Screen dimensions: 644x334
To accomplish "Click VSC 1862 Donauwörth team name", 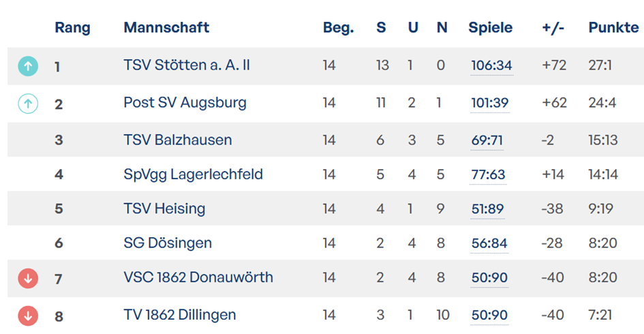I will click(198, 277).
